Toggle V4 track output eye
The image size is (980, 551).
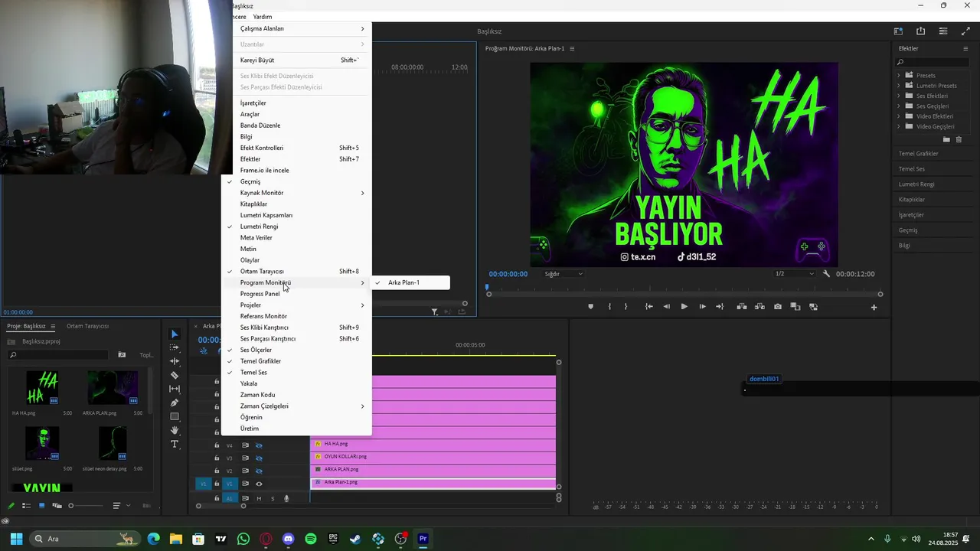pos(259,445)
